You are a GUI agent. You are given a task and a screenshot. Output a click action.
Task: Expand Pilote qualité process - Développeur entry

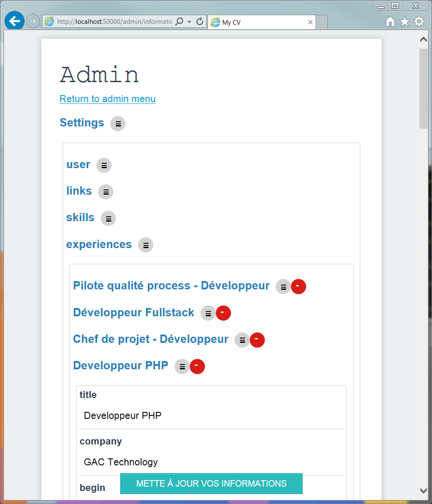click(283, 287)
